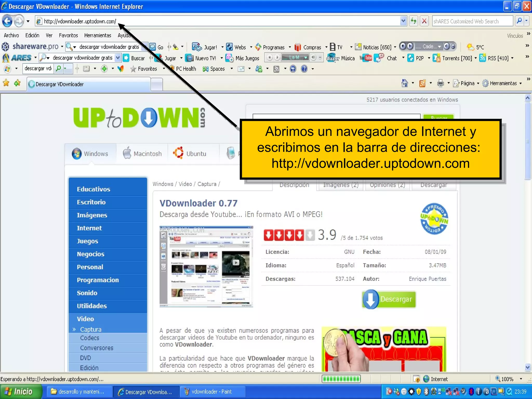Open the Herramientas menu in menu bar
532x399 pixels.
coord(98,35)
